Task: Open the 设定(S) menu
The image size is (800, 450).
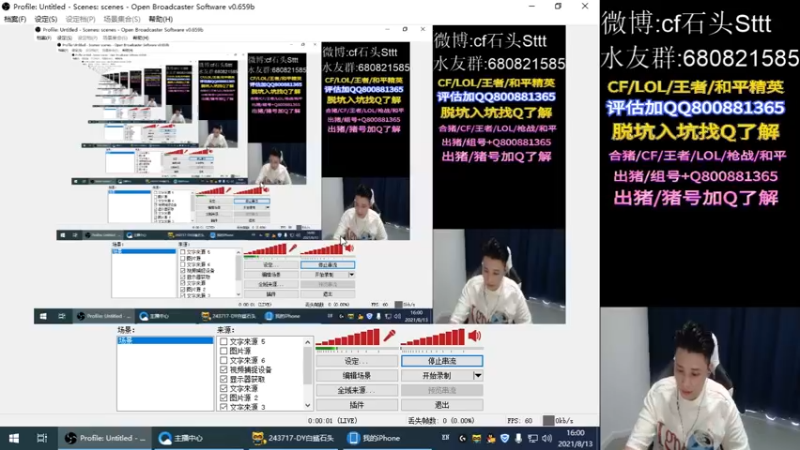Action: (x=46, y=19)
